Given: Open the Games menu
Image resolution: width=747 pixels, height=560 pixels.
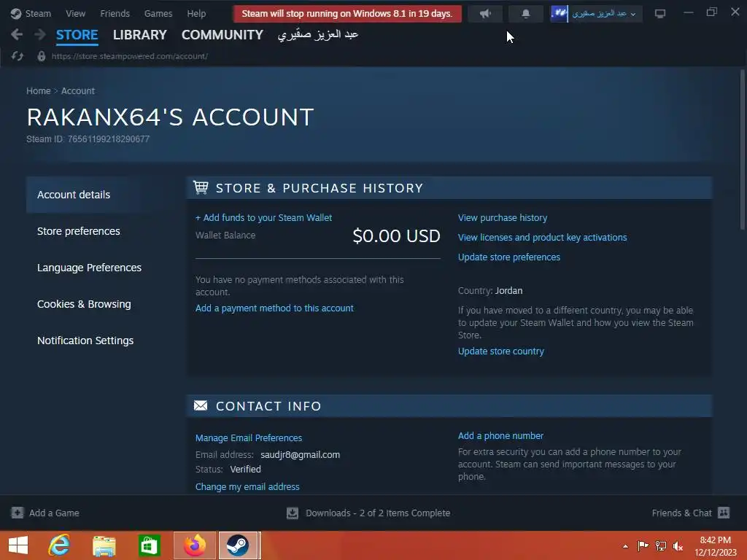Looking at the screenshot, I should pos(158,13).
